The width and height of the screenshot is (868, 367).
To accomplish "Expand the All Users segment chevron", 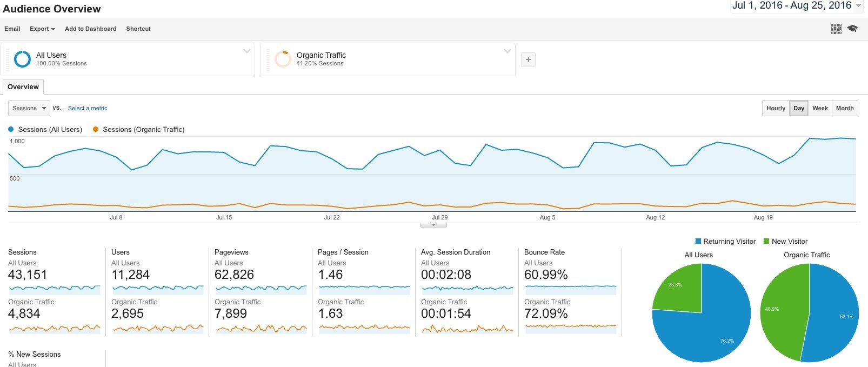I will [x=247, y=51].
